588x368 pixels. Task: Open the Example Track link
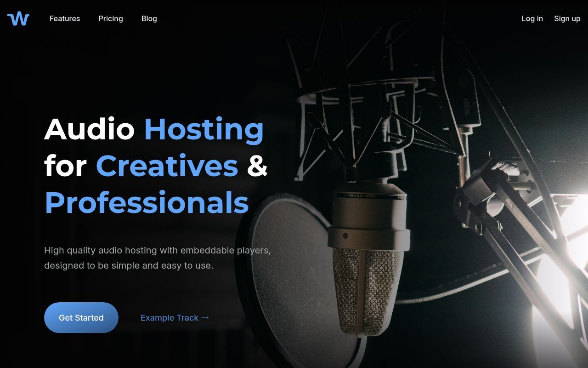click(175, 317)
